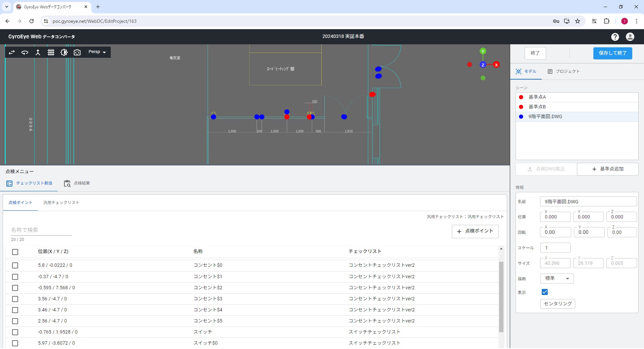The height and width of the screenshot is (349, 644).
Task: Select 基準点B in the scene list
Action: click(577, 107)
